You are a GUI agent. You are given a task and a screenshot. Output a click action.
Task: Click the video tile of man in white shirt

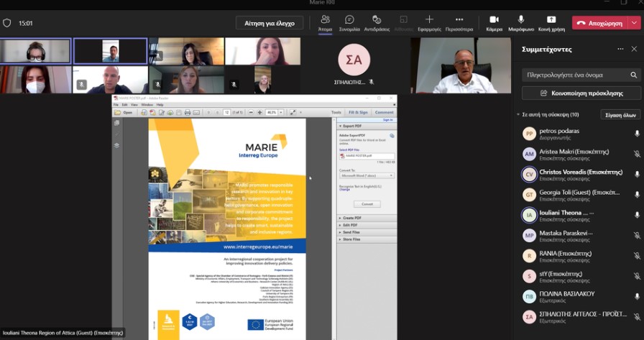coord(461,65)
